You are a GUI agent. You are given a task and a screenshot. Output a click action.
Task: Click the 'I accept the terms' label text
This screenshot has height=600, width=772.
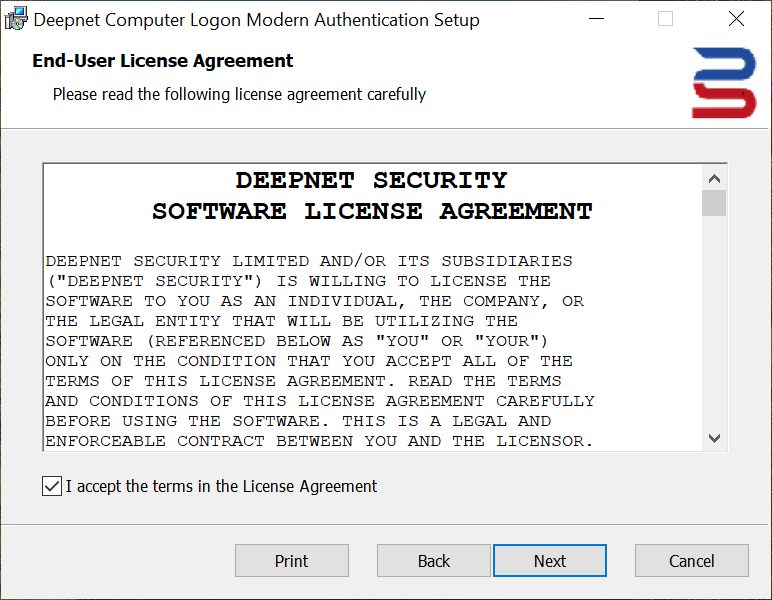coord(221,487)
